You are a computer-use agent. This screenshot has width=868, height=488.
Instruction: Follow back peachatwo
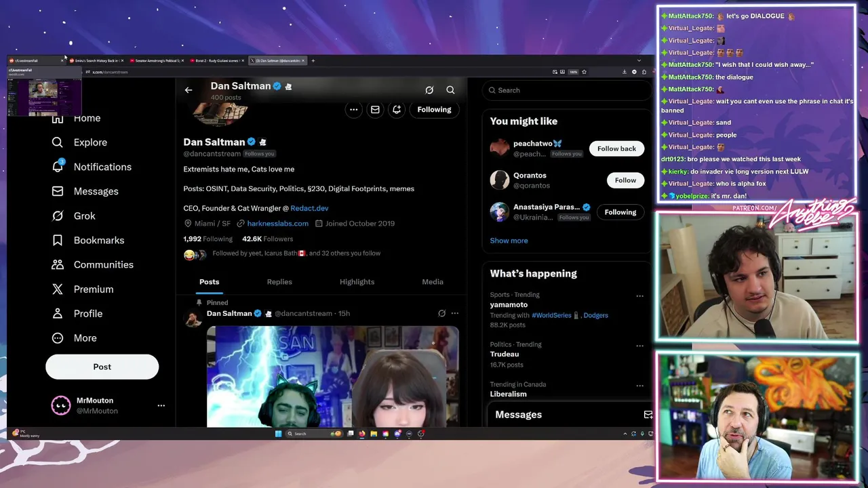pos(616,148)
